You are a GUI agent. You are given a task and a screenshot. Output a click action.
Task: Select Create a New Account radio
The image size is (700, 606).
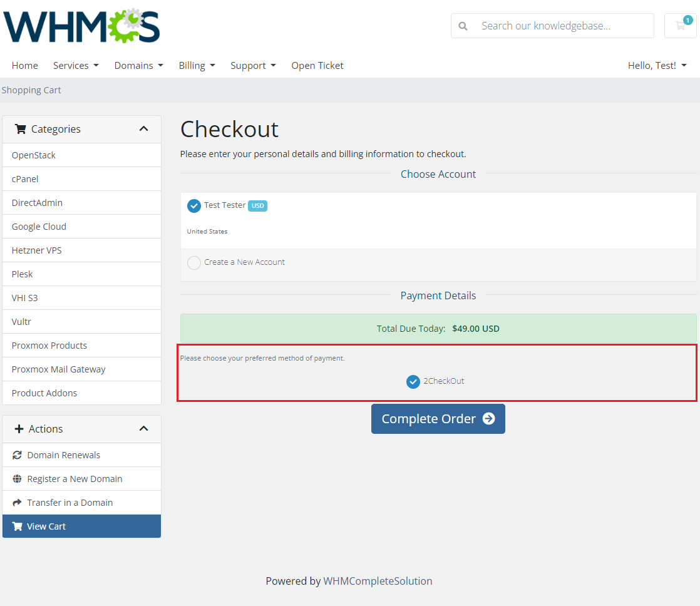coord(193,262)
